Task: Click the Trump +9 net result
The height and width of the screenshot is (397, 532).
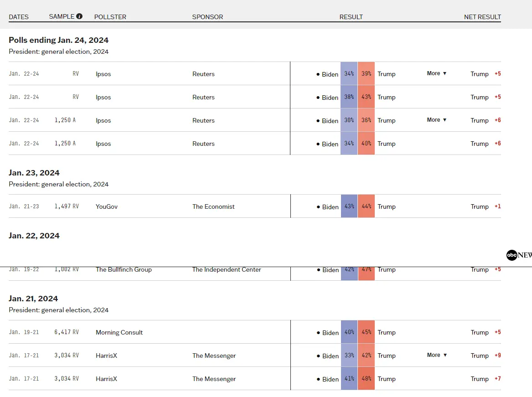Action: point(486,356)
